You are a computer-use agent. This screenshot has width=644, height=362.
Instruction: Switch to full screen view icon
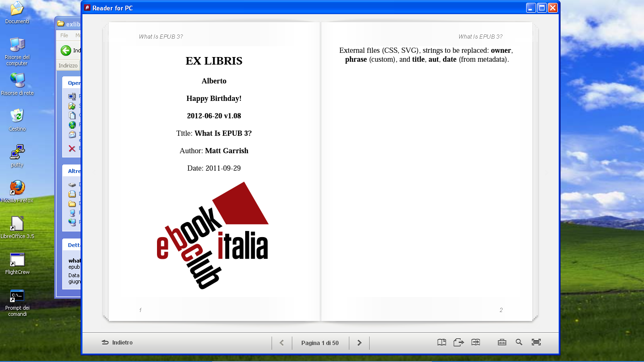click(536, 343)
